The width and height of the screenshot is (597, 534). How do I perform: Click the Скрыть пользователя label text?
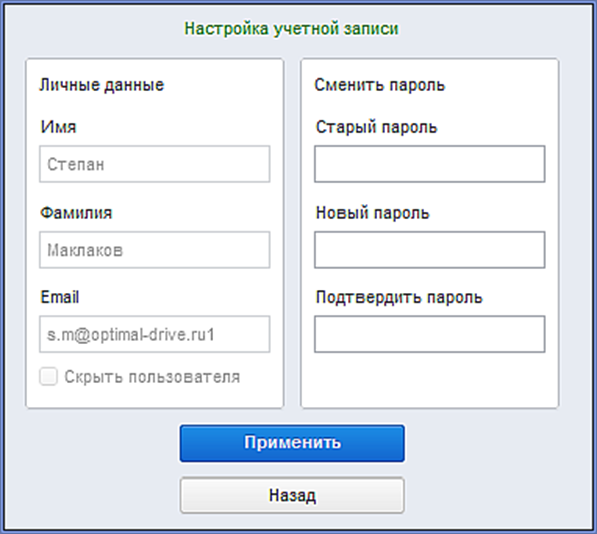[152, 377]
